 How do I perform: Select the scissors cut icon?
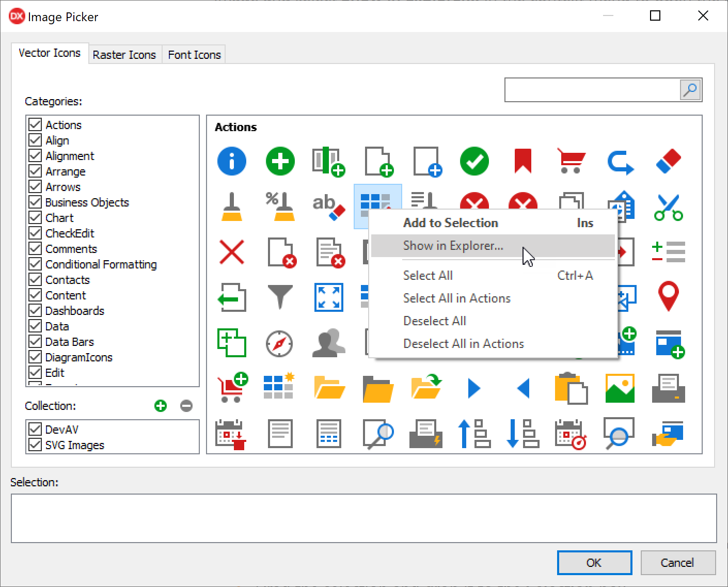[x=668, y=207]
